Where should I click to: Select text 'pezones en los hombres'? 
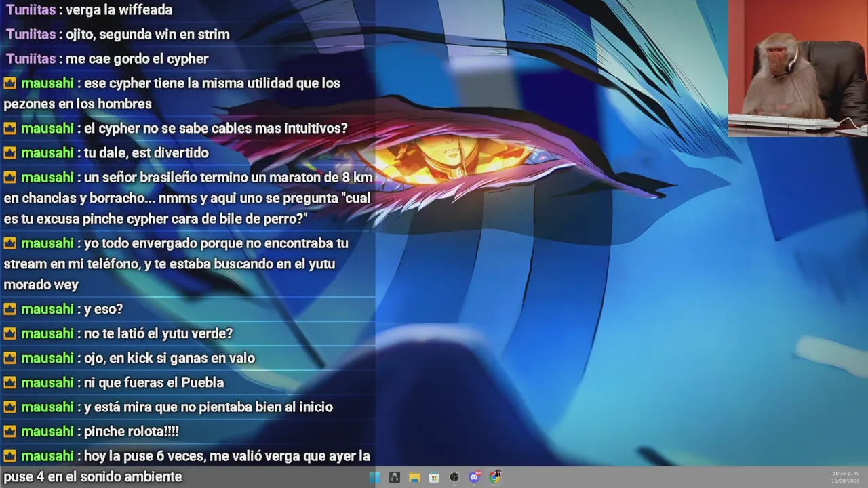point(77,104)
